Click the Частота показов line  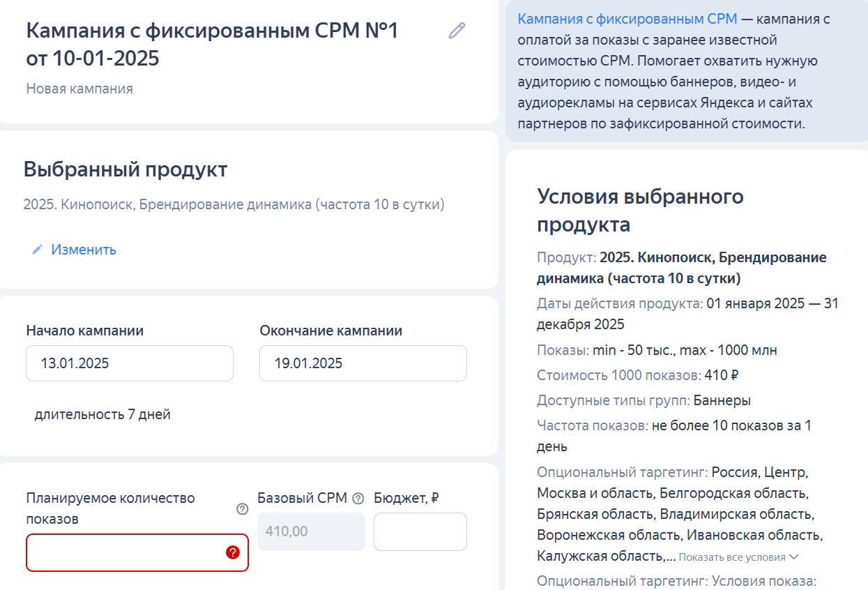point(674,436)
